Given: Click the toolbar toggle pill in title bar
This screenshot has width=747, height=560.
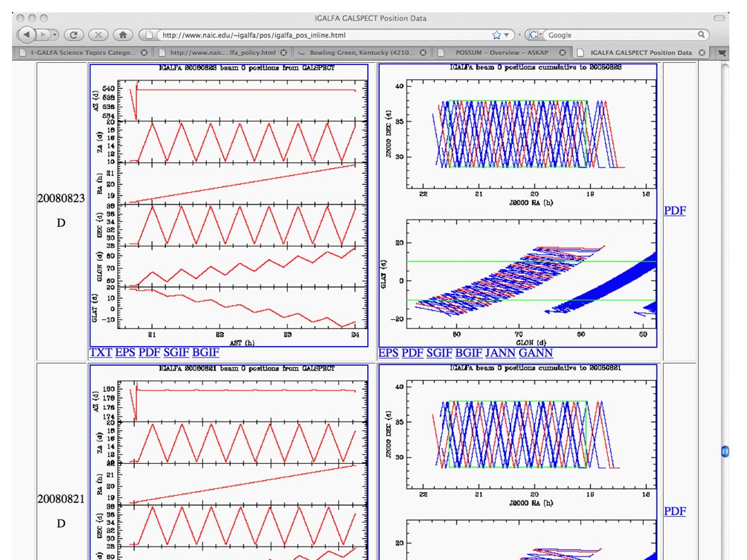Looking at the screenshot, I should (x=719, y=18).
